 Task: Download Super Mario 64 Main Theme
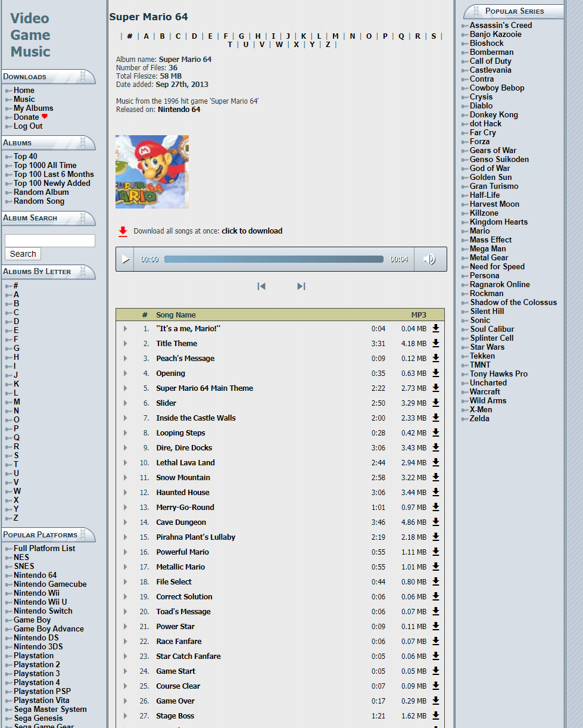(435, 388)
